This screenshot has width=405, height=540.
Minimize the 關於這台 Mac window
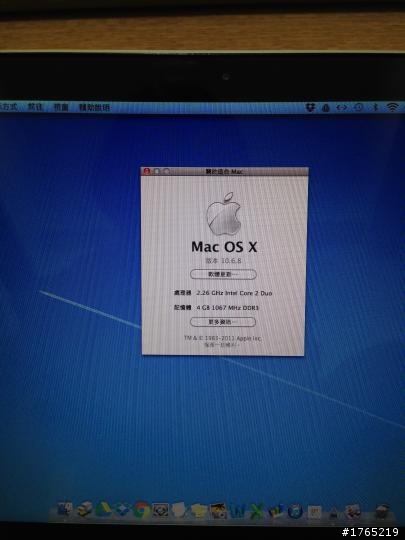(157, 171)
